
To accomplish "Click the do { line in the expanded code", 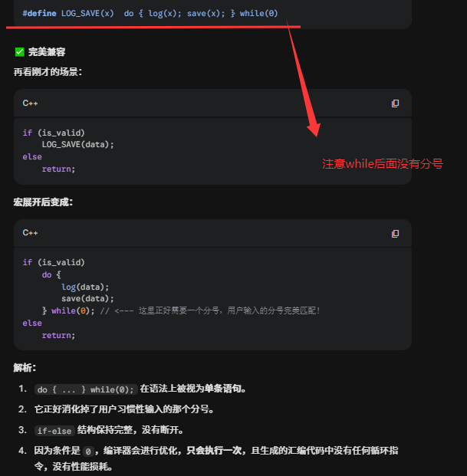I will click(51, 274).
